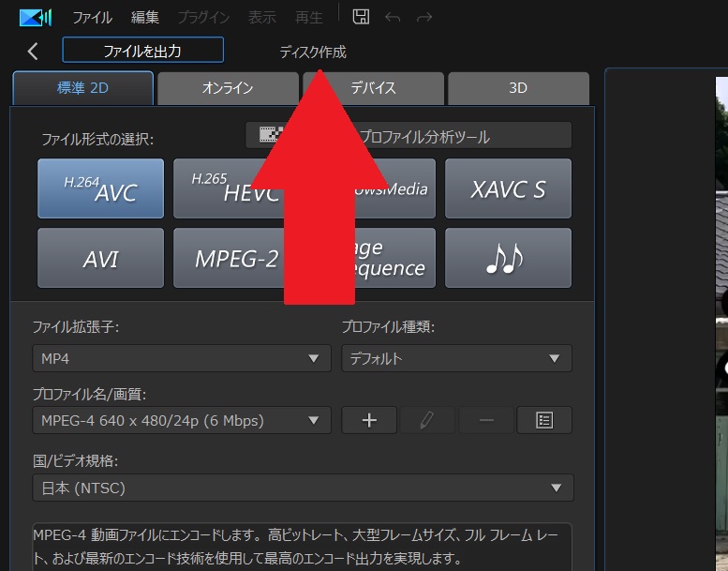Open the ファイル拡張子 MP4 dropdown
Viewport: 728px width, 571px height.
tap(182, 358)
